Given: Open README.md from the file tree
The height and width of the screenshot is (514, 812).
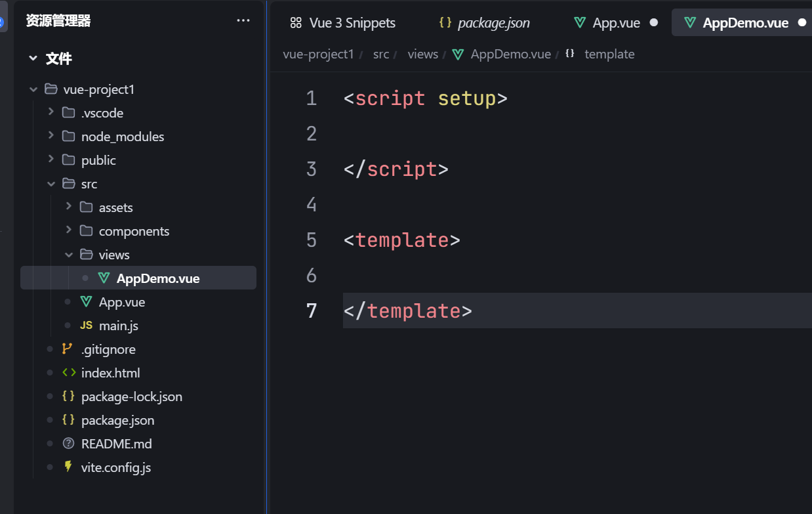Looking at the screenshot, I should pos(117,444).
